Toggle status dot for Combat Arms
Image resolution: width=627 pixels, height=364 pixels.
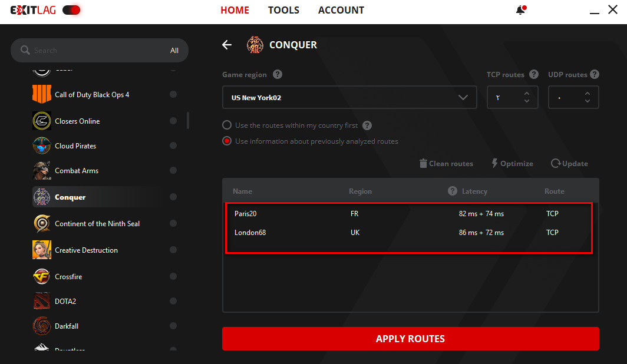[x=173, y=170]
